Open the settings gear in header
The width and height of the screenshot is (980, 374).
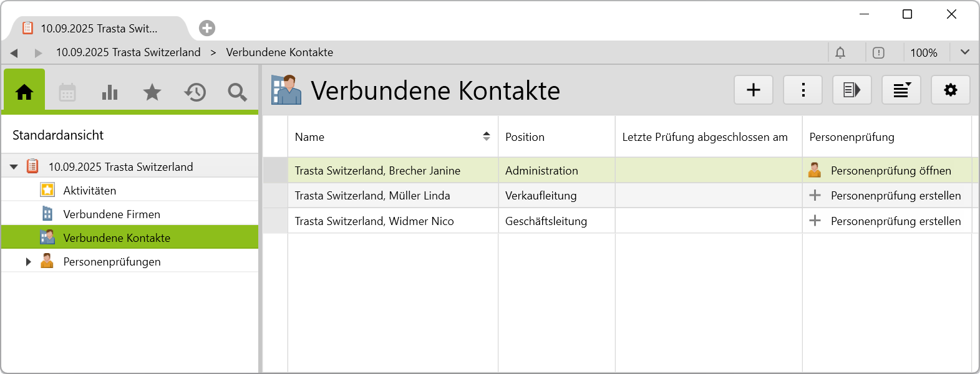coord(950,90)
